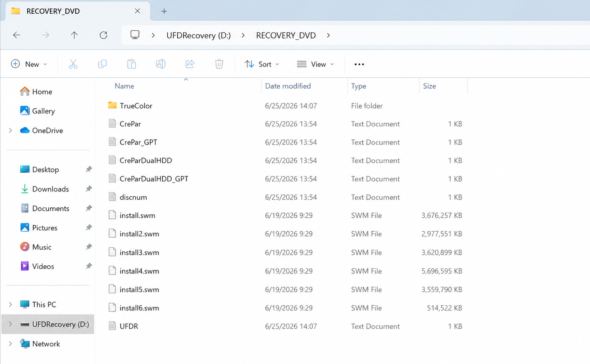Select OneDrive in the sidebar

tap(41, 130)
